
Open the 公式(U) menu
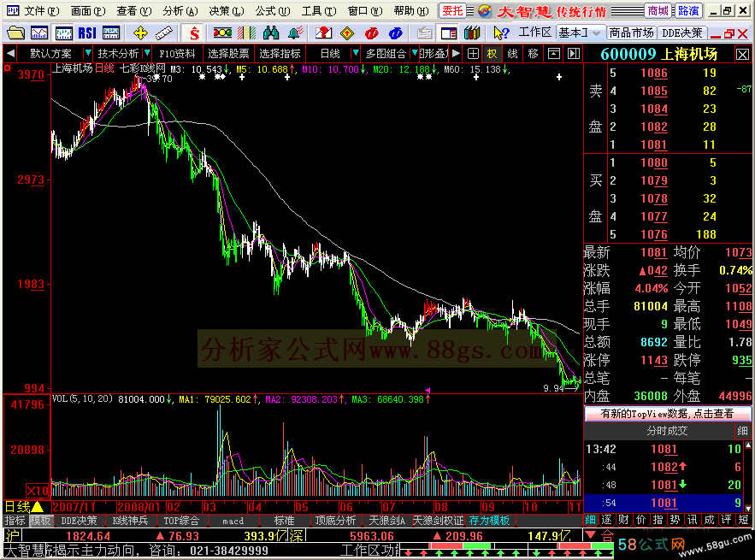coord(272,10)
